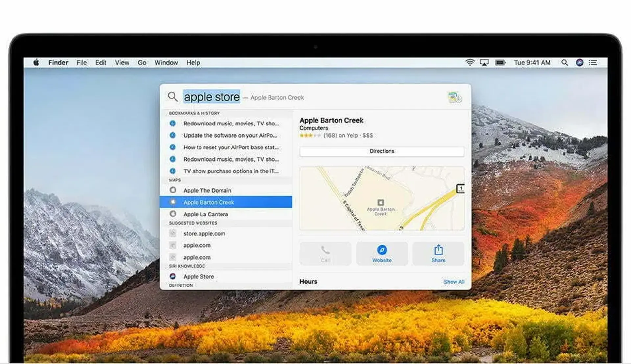Open the Notification Center icon
Image resolution: width=631 pixels, height=364 pixels.
coord(593,62)
